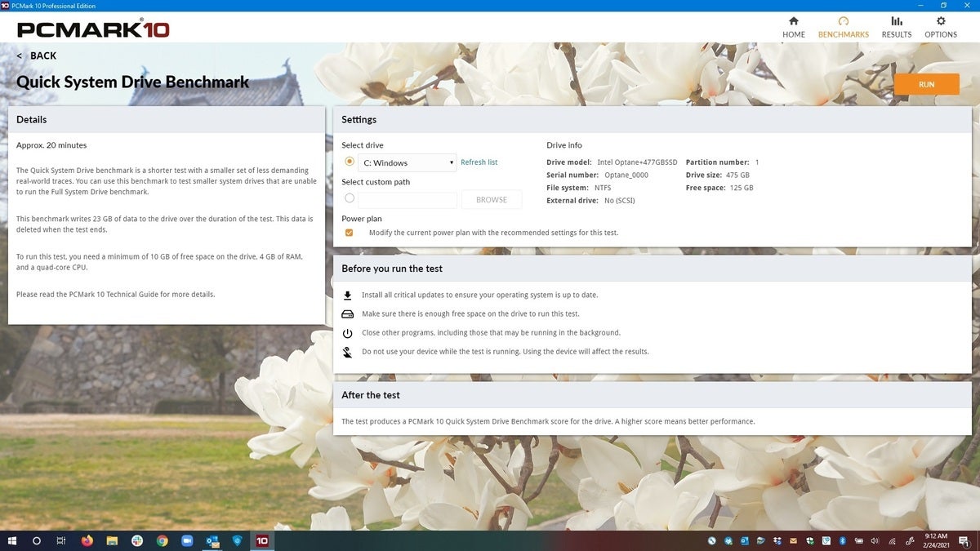The image size is (980, 551).
Task: Toggle the modify power plan checkbox
Action: point(350,233)
